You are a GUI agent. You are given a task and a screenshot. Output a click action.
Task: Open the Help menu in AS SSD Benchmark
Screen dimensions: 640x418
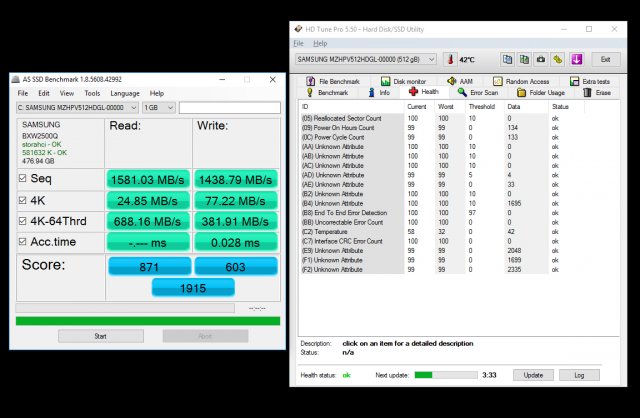(157, 93)
